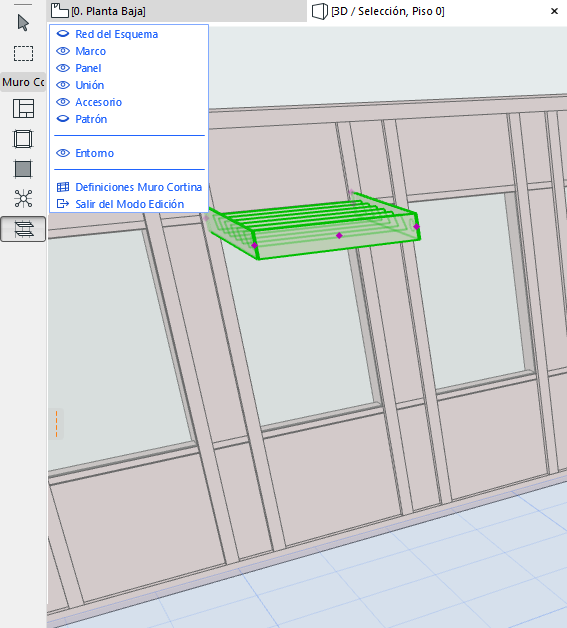Show Patrón via its eye icon

tap(63, 119)
